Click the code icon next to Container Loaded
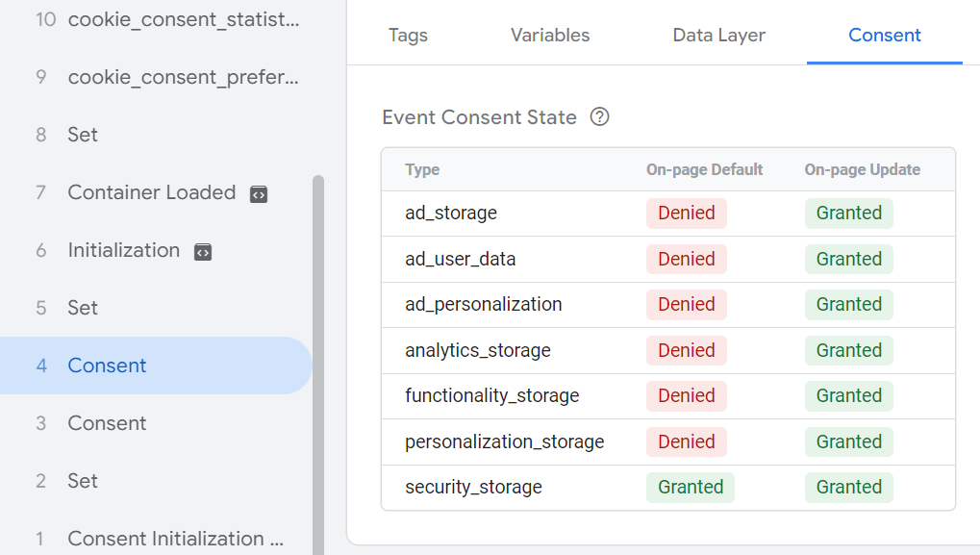980x555 pixels. [258, 194]
